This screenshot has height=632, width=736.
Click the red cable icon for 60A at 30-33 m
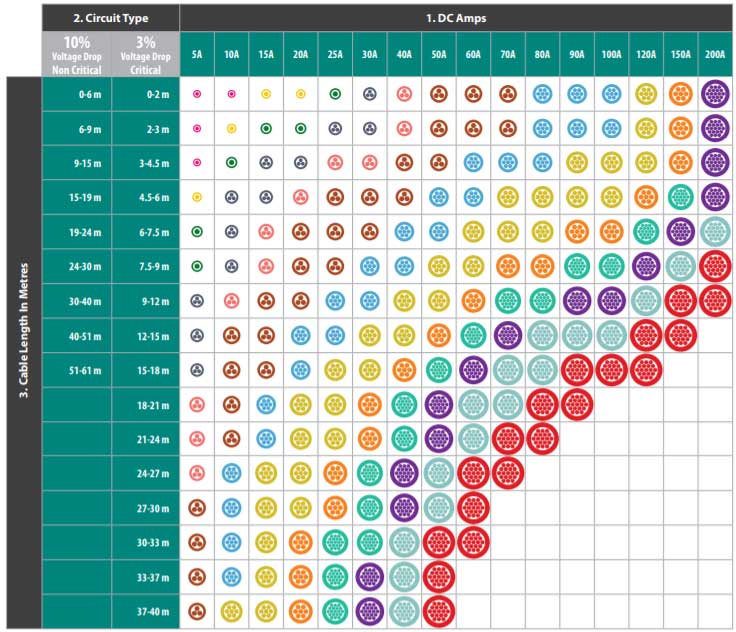(x=473, y=542)
